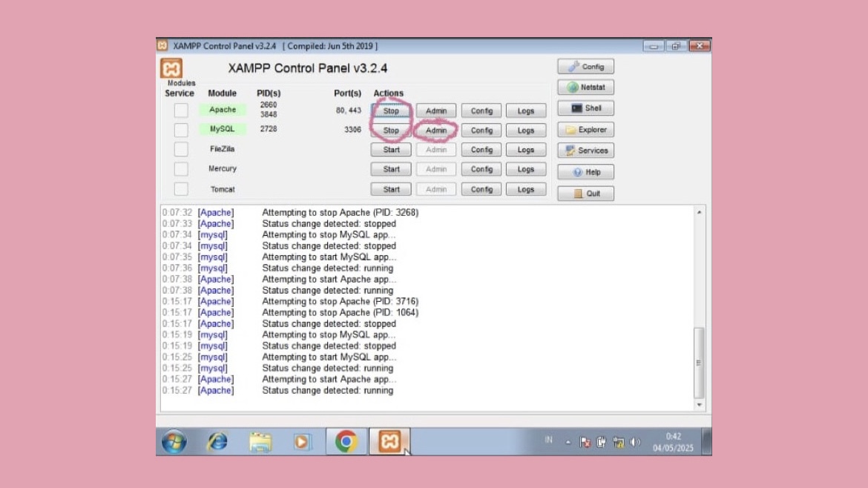Screen dimensions: 868x488
Task: Click the MySQL PID 2728 value
Action: click(269, 128)
